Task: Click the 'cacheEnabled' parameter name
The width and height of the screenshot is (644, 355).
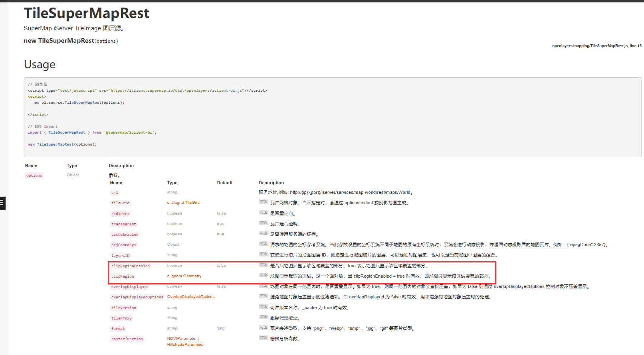Action: [x=125, y=235]
